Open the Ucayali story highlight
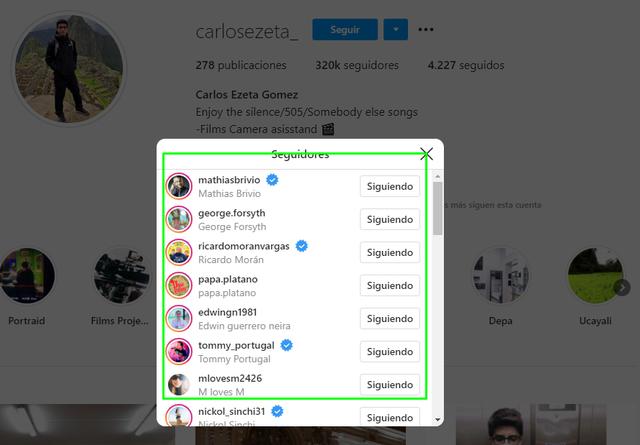640x445 pixels. [x=595, y=286]
